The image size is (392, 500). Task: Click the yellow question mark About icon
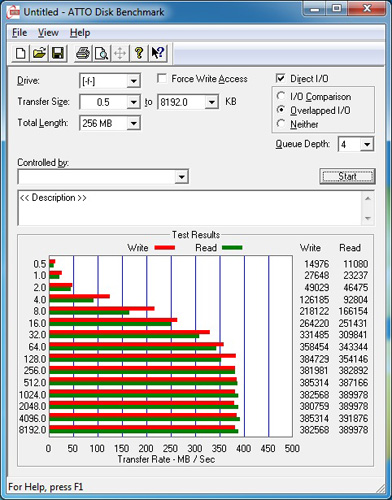pyautogui.click(x=139, y=53)
